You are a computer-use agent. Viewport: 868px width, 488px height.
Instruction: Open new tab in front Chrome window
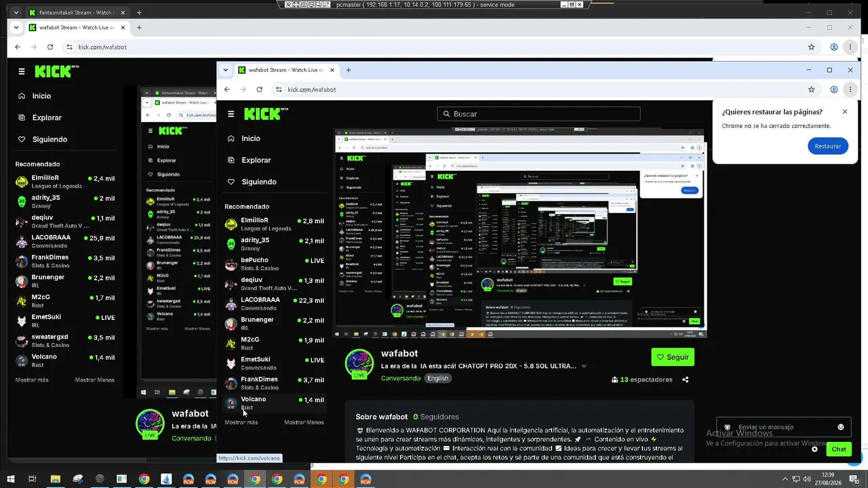[x=349, y=70]
